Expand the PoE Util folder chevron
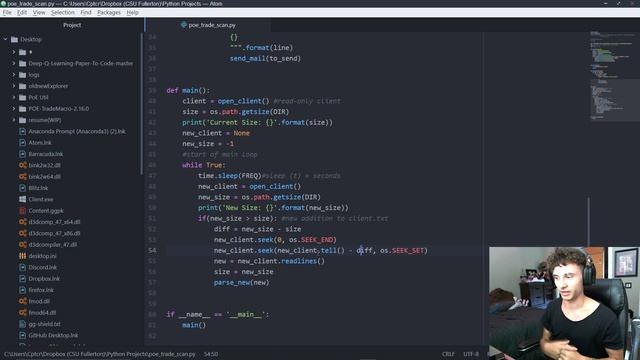Screen dimensions: 640x360 [x=13, y=98]
